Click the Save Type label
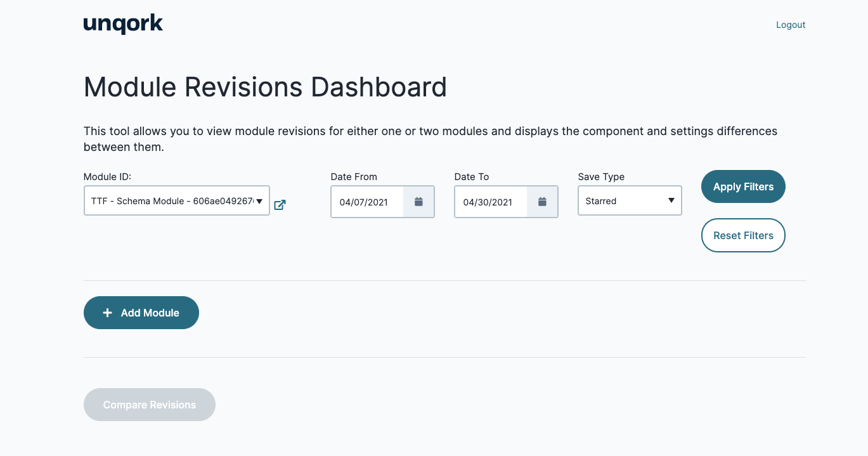This screenshot has width=868, height=456. pyautogui.click(x=601, y=177)
